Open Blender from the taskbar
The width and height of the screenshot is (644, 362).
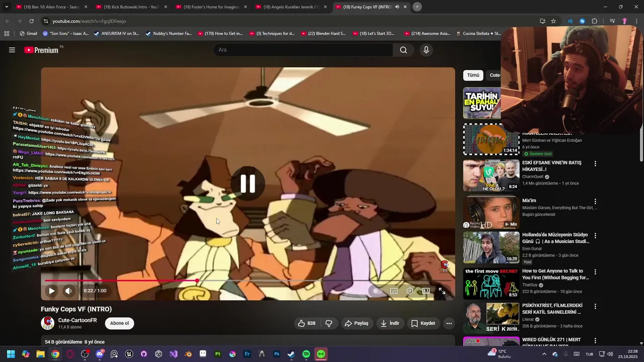pyautogui.click(x=188, y=354)
